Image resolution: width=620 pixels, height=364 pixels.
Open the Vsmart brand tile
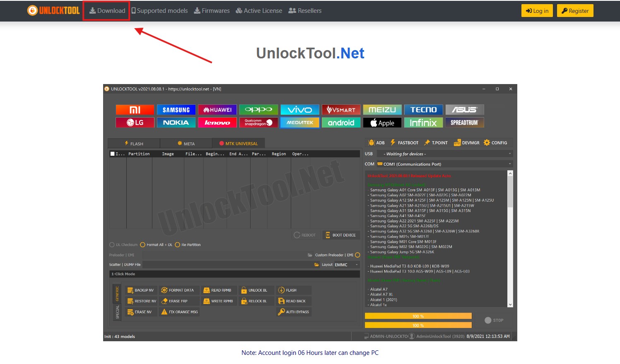[341, 110]
